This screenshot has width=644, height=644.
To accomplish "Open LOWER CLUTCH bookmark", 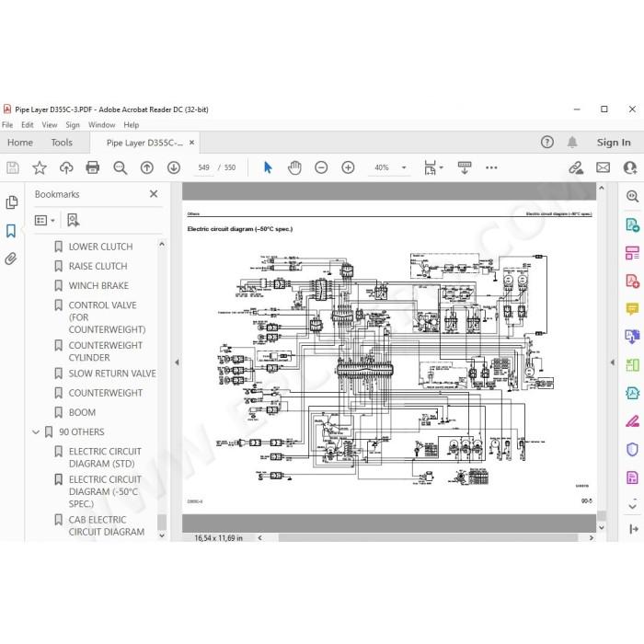I will pyautogui.click(x=100, y=247).
